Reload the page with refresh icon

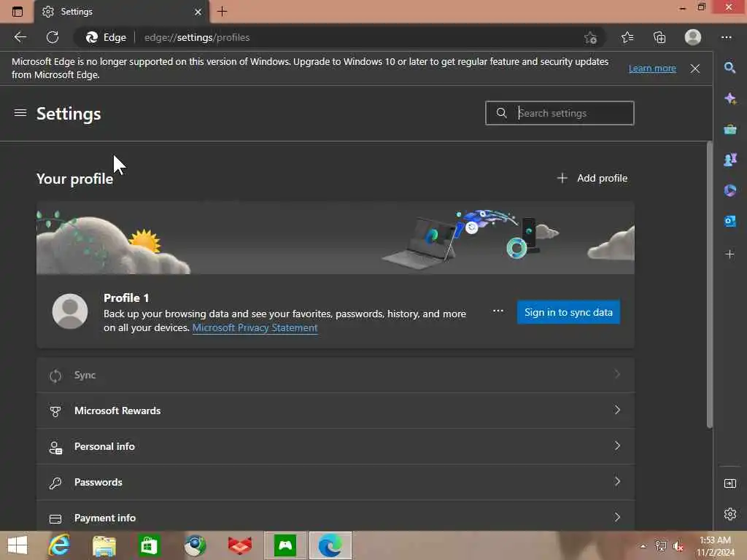click(x=53, y=37)
